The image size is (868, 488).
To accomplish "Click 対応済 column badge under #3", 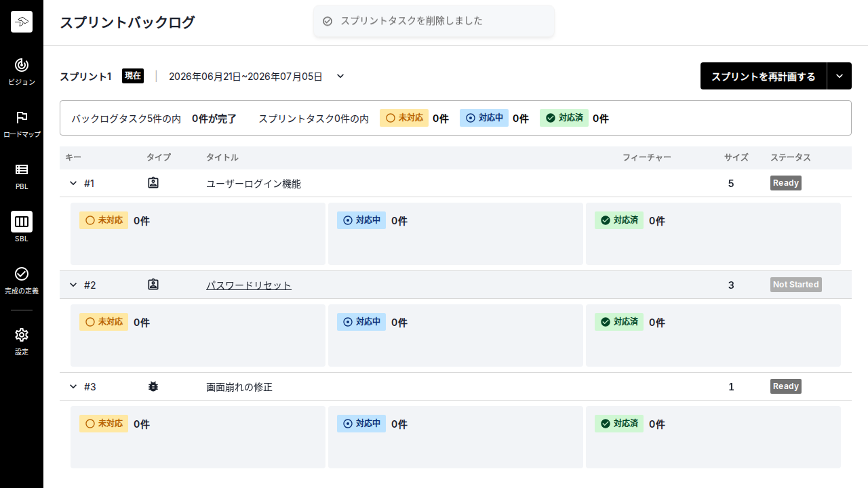I will click(x=619, y=424).
